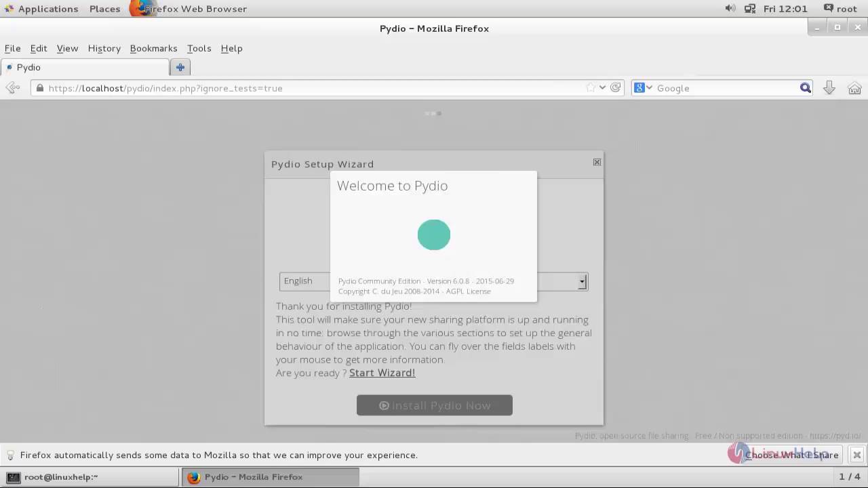Click the Start Wizard! link
Viewport: 868px width, 488px height.
point(382,373)
